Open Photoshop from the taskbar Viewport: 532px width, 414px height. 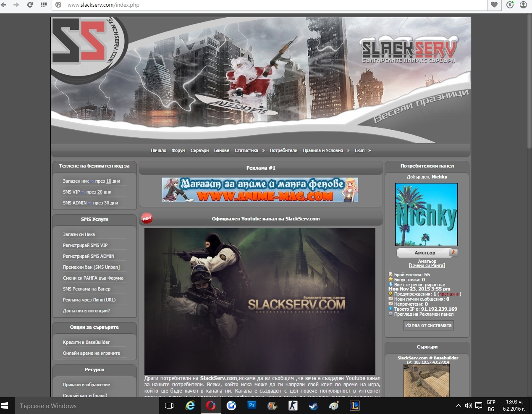[252, 406]
